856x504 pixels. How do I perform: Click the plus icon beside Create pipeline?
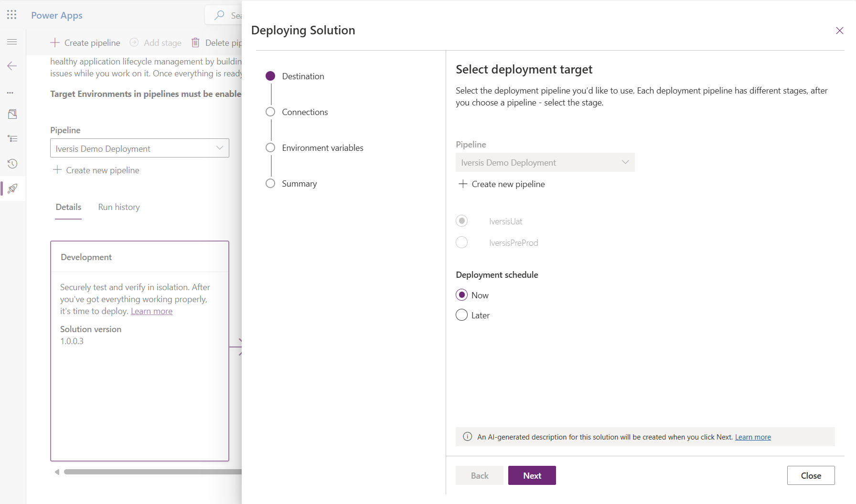(55, 42)
